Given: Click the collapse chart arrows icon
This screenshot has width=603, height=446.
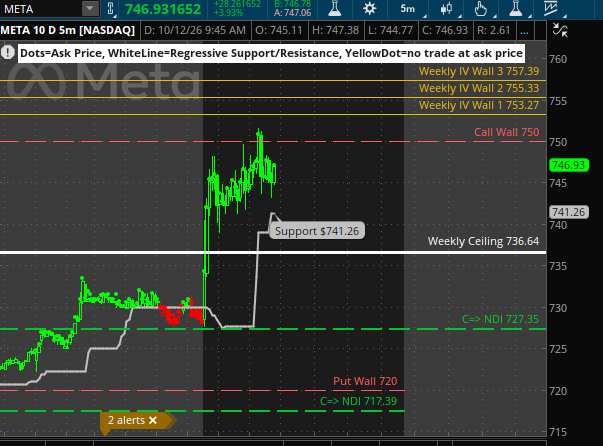Looking at the screenshot, I should pos(560,30).
